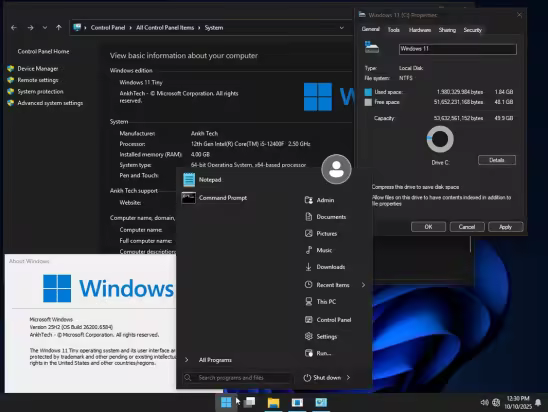Click the gray Free space color square

pos(368,102)
